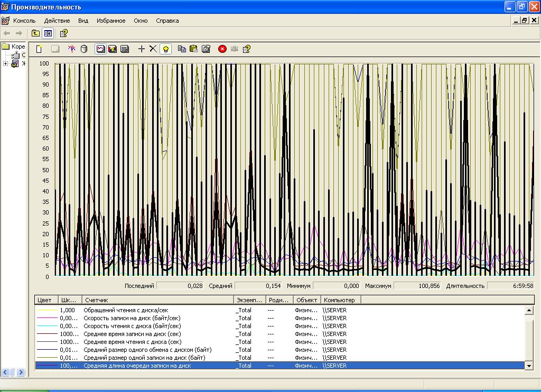Click the Компьютер column header
This screenshot has height=392, width=541.
click(x=341, y=300)
